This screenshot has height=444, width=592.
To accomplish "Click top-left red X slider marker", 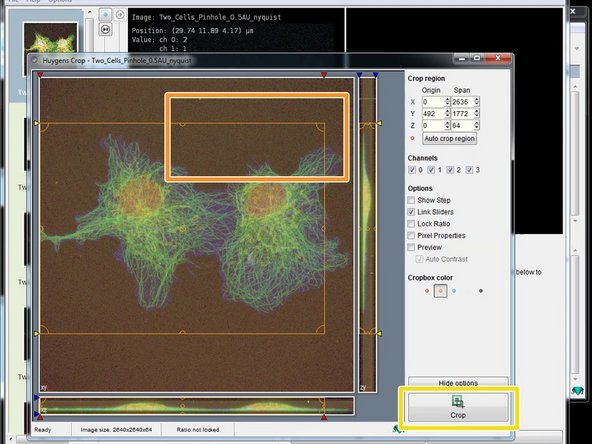I will tap(40, 75).
